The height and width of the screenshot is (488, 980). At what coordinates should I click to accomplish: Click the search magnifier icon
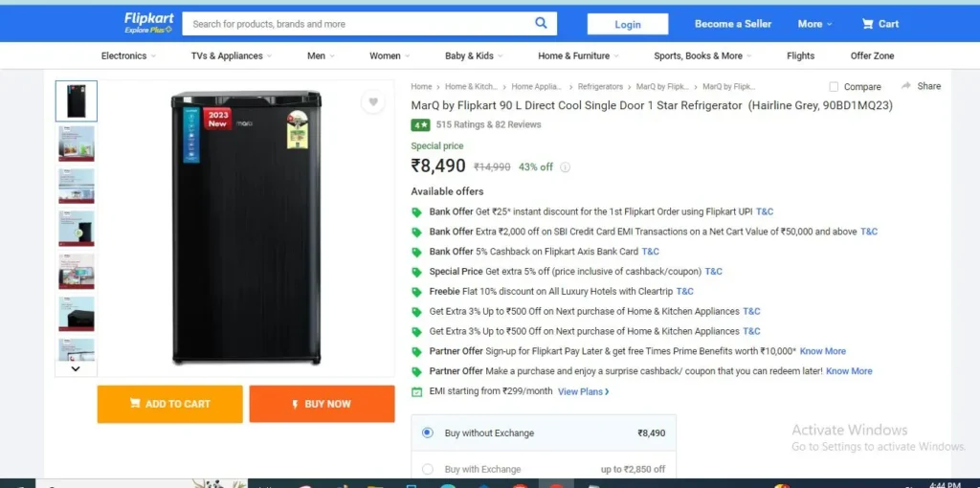point(541,23)
